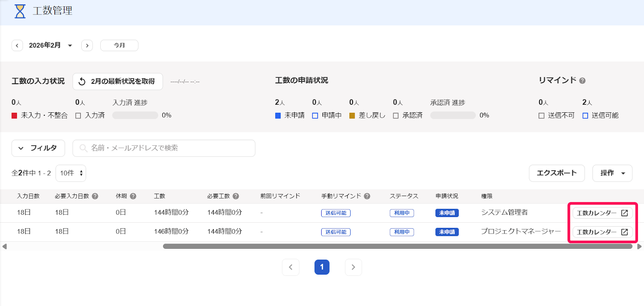Click help icon beside 必要工数 header
Image resolution: width=644 pixels, height=306 pixels.
tap(236, 196)
